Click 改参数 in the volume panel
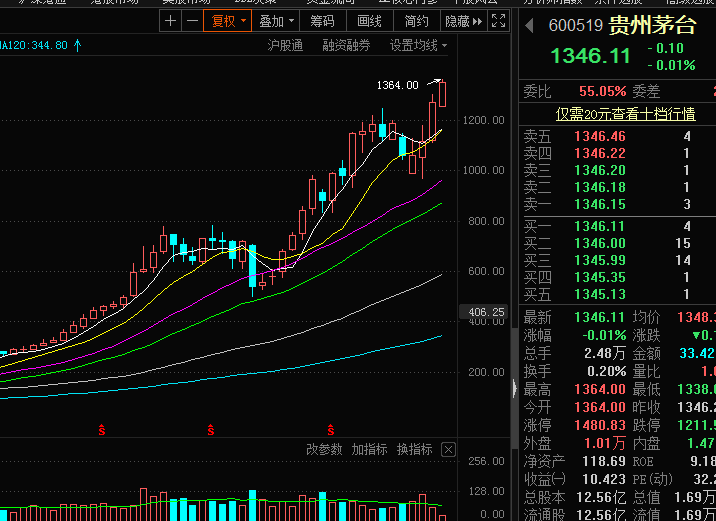The height and width of the screenshot is (521, 716). tap(324, 449)
